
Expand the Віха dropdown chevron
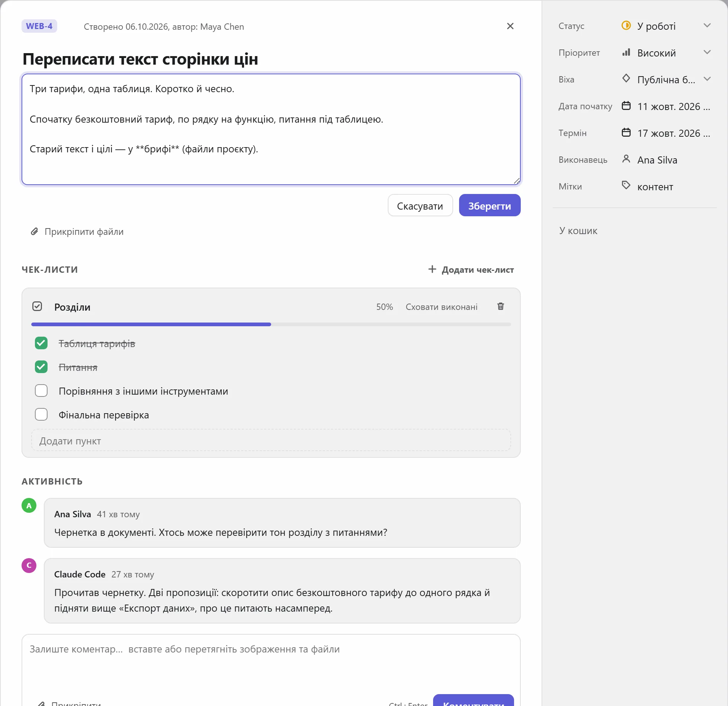pos(707,79)
